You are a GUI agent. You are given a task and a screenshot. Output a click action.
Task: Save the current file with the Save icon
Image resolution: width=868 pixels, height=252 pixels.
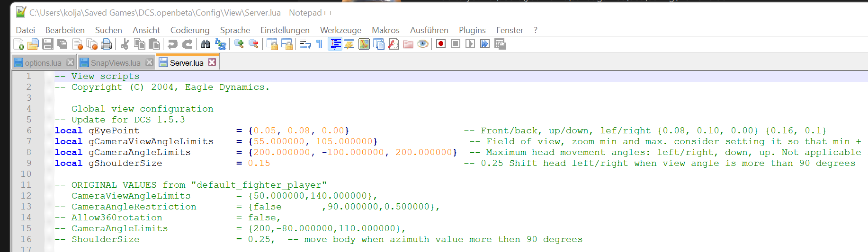click(x=47, y=44)
